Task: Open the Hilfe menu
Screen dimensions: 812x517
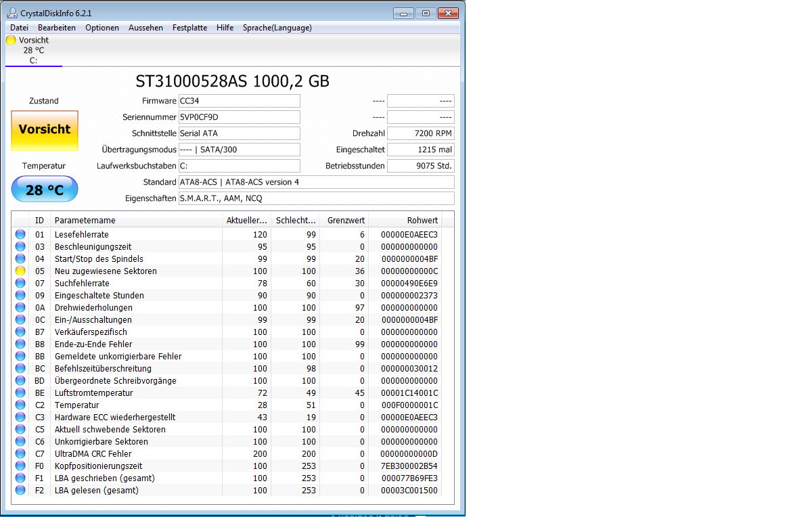Action: 225,28
